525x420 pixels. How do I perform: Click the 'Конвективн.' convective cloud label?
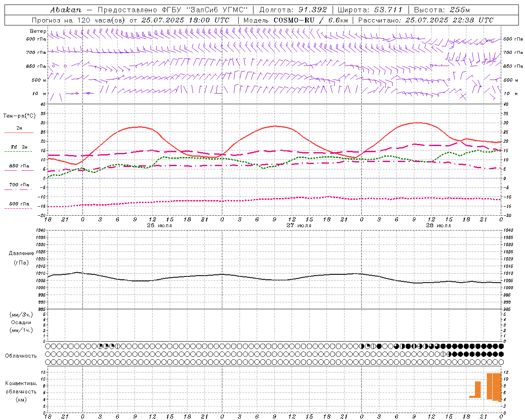(x=21, y=383)
